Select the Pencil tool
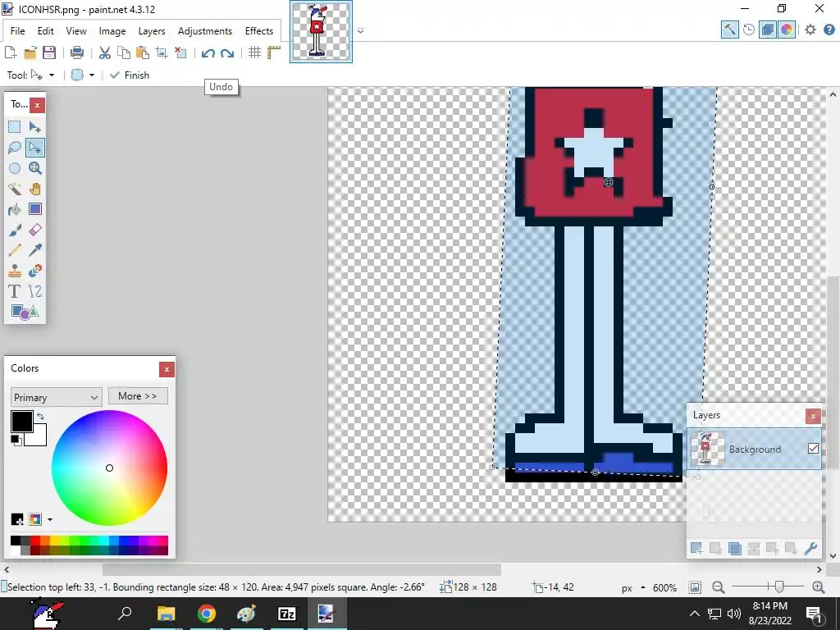840x630 pixels. point(15,250)
